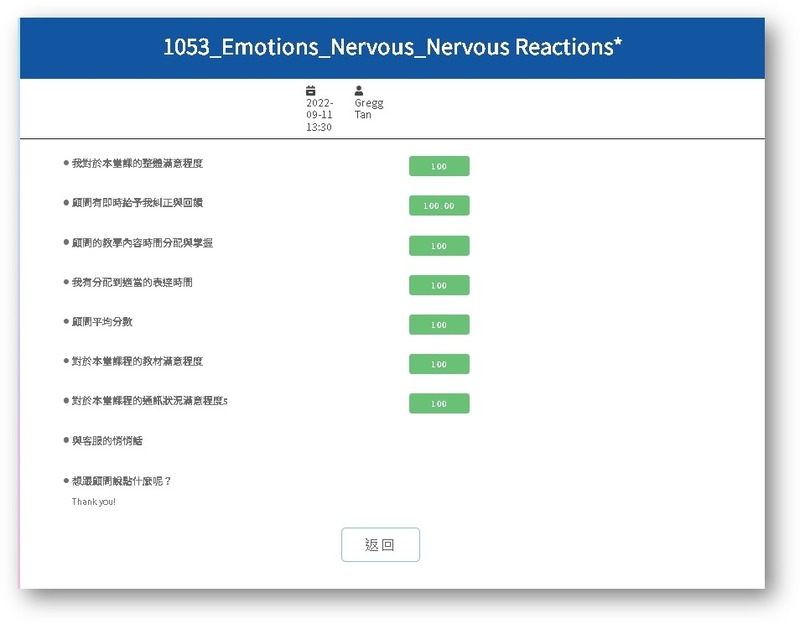Click the 100 score badge for 整體滿意程度

tap(439, 166)
